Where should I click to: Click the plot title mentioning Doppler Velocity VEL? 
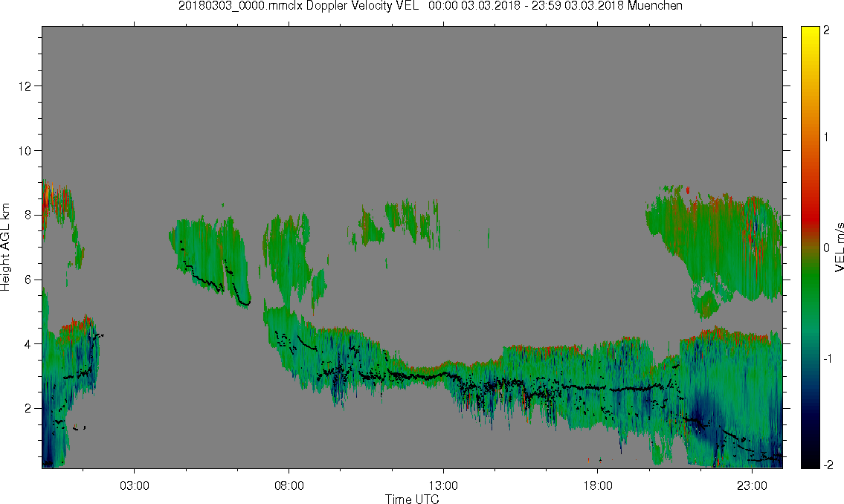tap(430, 6)
